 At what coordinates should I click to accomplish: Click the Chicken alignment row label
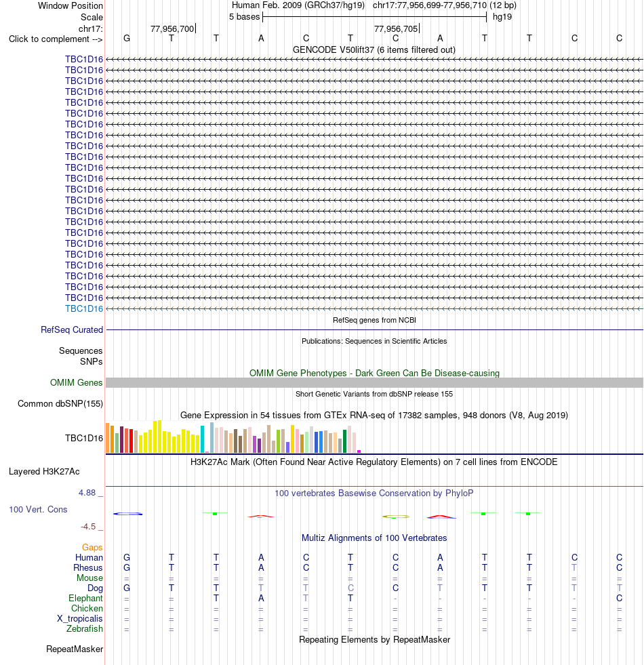pyautogui.click(x=87, y=609)
